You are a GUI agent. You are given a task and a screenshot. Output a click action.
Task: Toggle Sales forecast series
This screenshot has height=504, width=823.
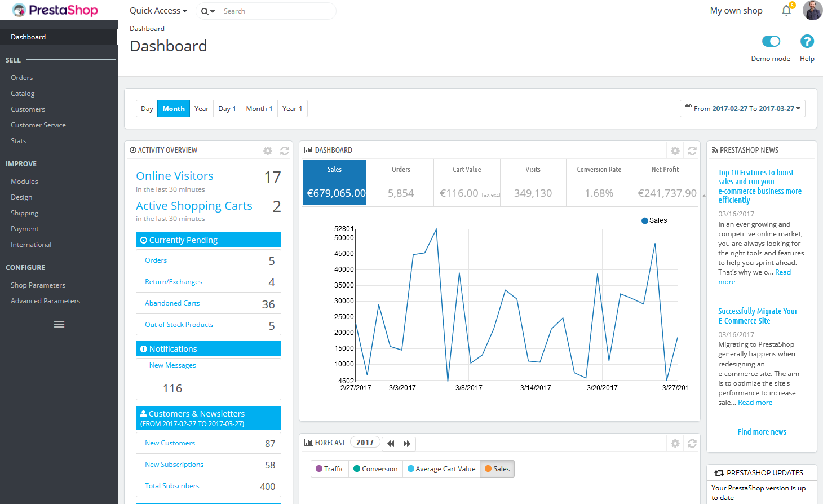point(497,469)
